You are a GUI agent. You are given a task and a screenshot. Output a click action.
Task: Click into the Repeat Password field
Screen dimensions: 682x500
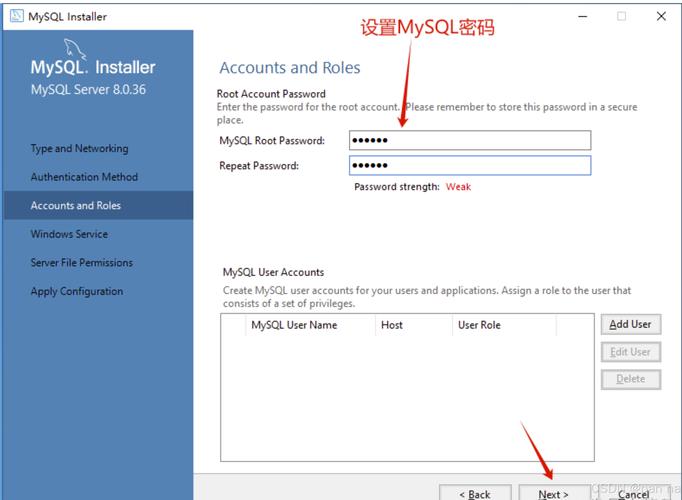470,166
